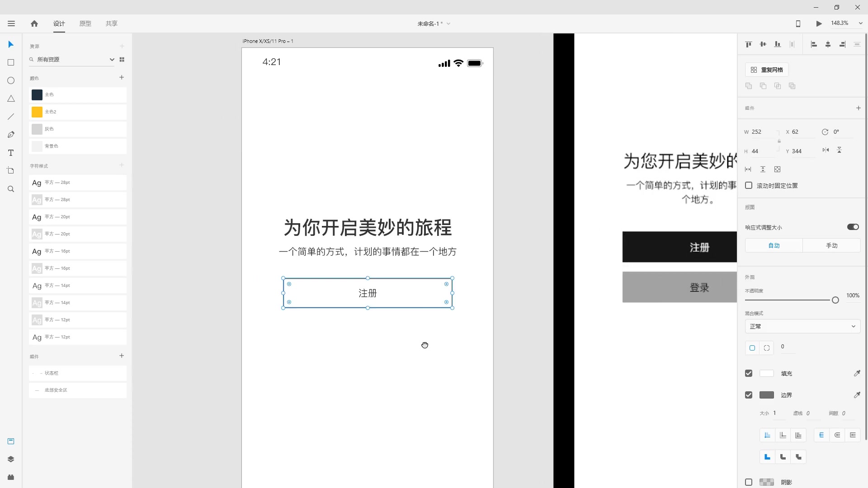Flip selection vertically

click(839, 150)
